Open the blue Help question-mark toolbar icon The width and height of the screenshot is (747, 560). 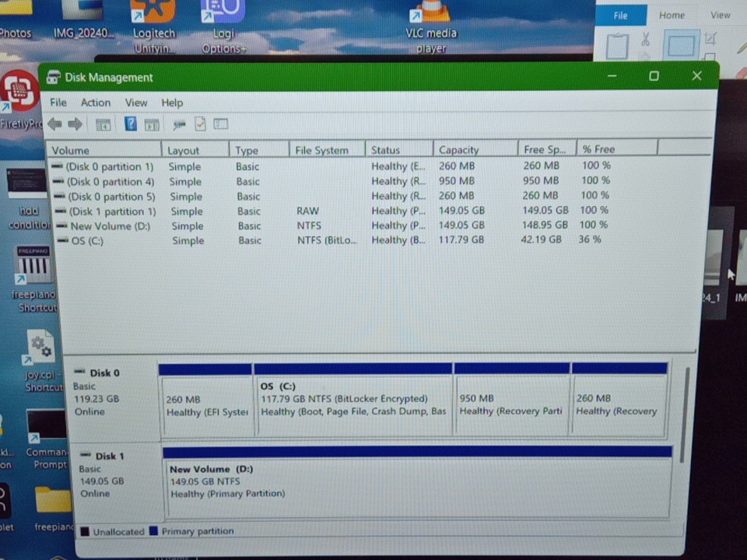point(131,124)
